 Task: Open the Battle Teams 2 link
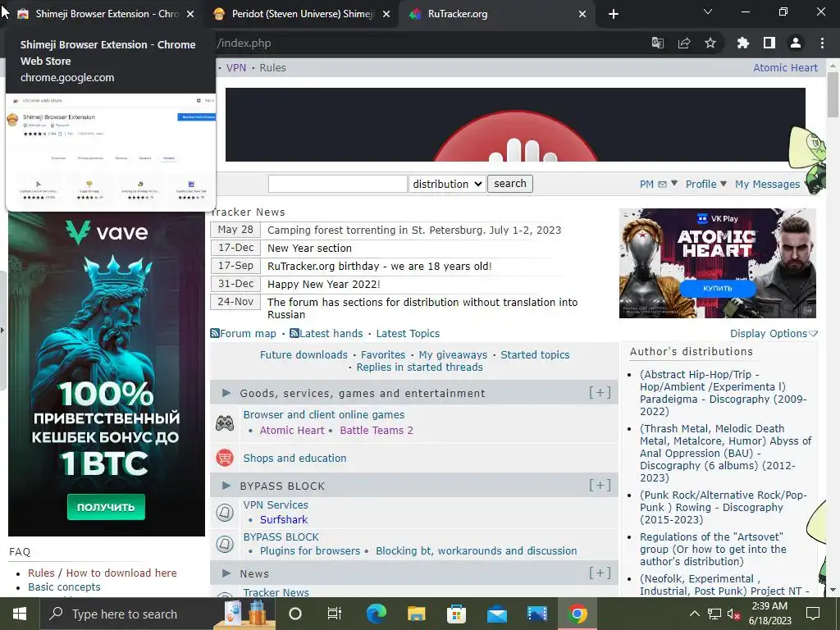coord(377,430)
